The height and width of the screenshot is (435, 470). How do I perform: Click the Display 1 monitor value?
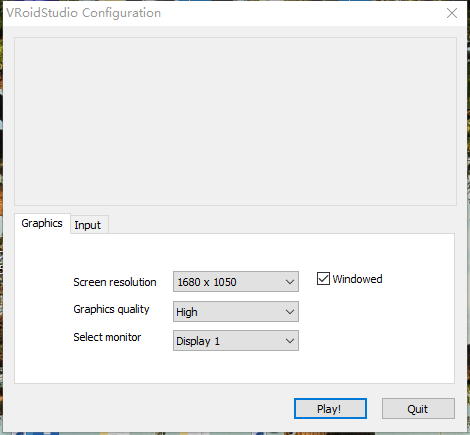point(198,341)
